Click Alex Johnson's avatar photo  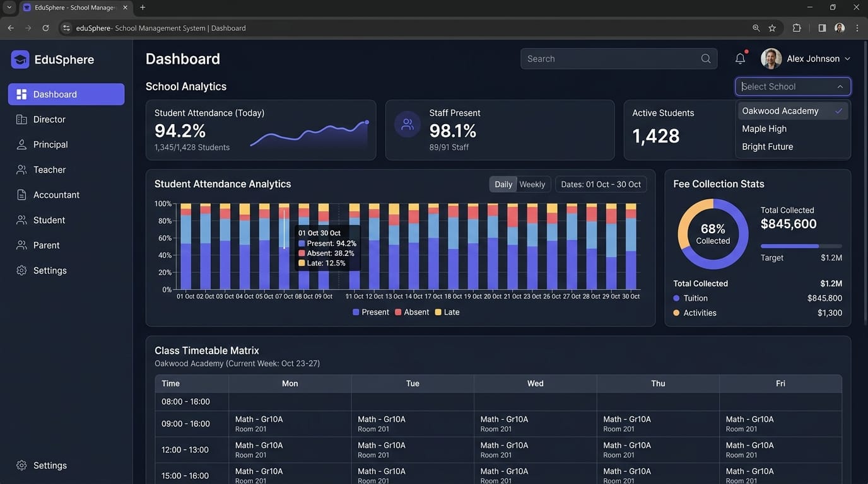click(771, 59)
